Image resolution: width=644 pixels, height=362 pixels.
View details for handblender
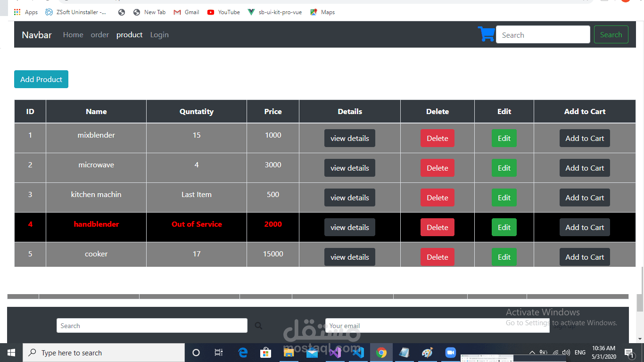tap(350, 227)
